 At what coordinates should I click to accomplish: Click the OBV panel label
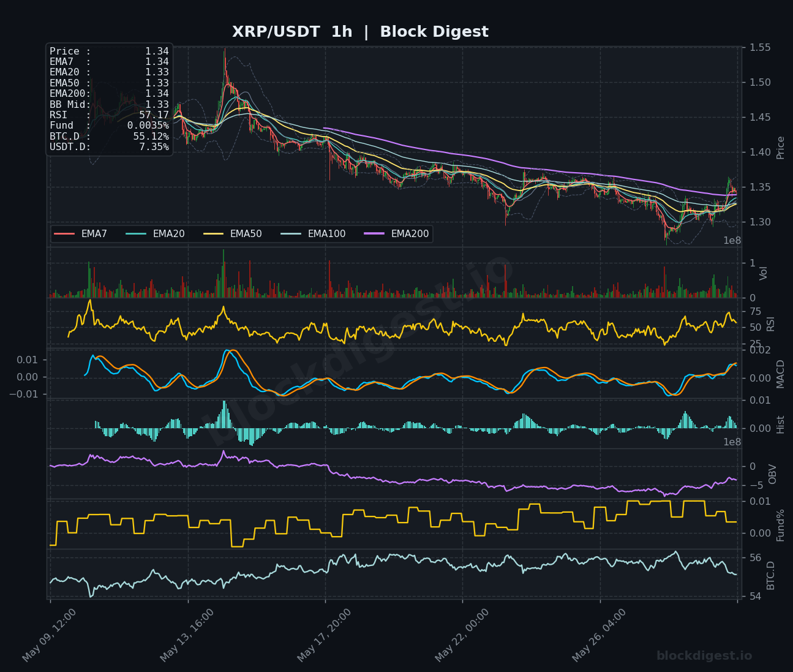[x=772, y=474]
